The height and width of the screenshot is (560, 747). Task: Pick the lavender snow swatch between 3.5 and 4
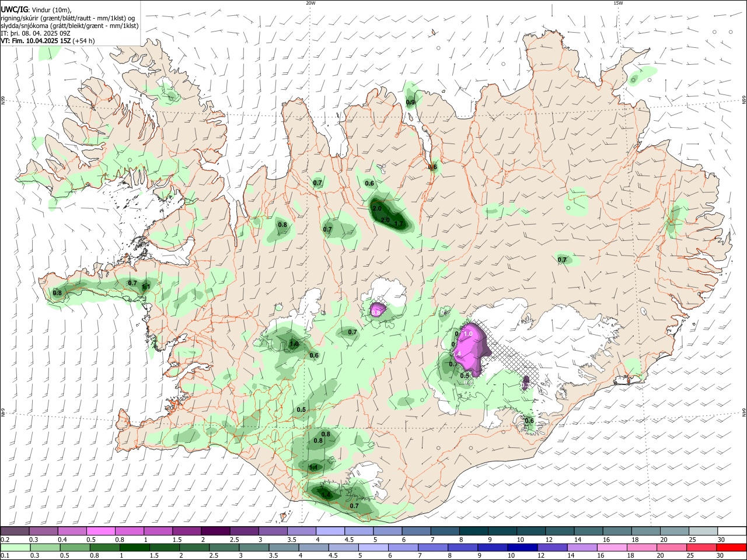[x=301, y=531]
